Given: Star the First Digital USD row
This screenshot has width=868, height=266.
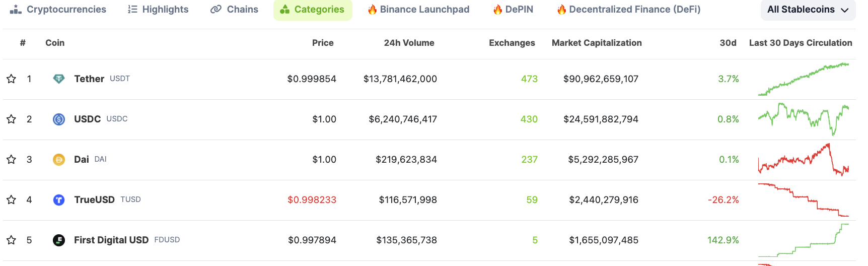Looking at the screenshot, I should 11,240.
